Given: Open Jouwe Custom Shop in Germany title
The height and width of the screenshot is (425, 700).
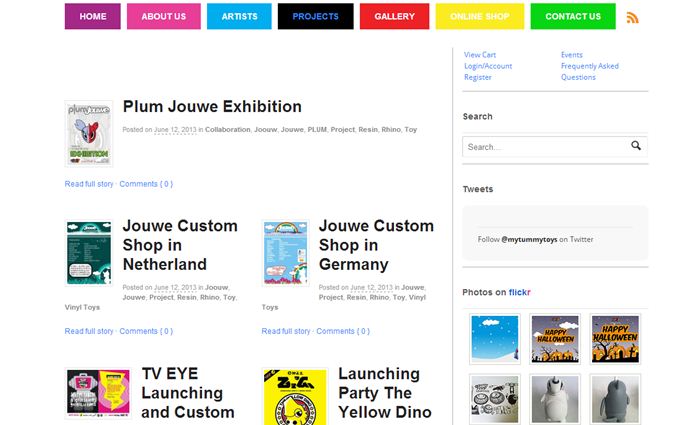Looking at the screenshot, I should (x=376, y=245).
